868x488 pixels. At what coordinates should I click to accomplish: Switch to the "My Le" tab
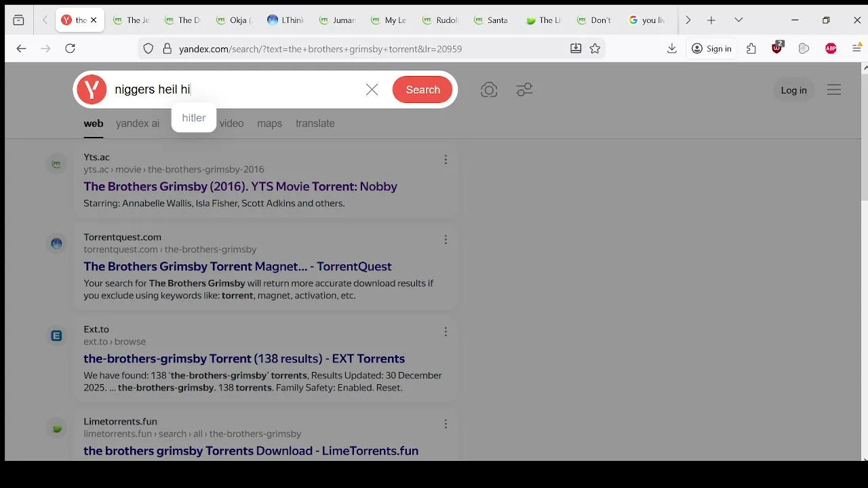[x=389, y=20]
